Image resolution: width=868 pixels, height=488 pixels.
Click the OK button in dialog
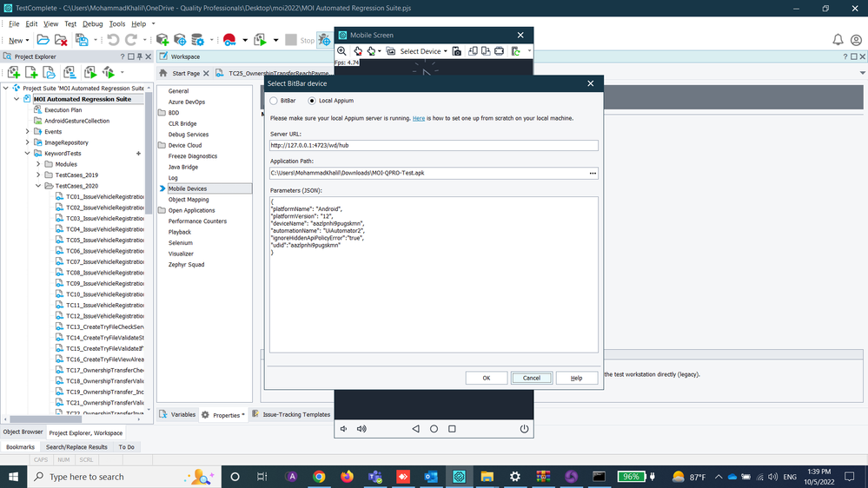[486, 378]
